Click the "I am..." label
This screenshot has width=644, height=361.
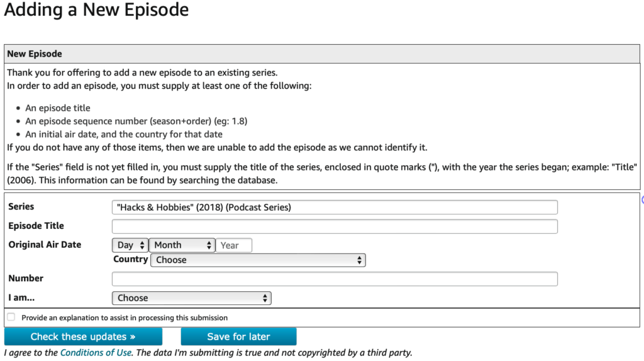23,297
